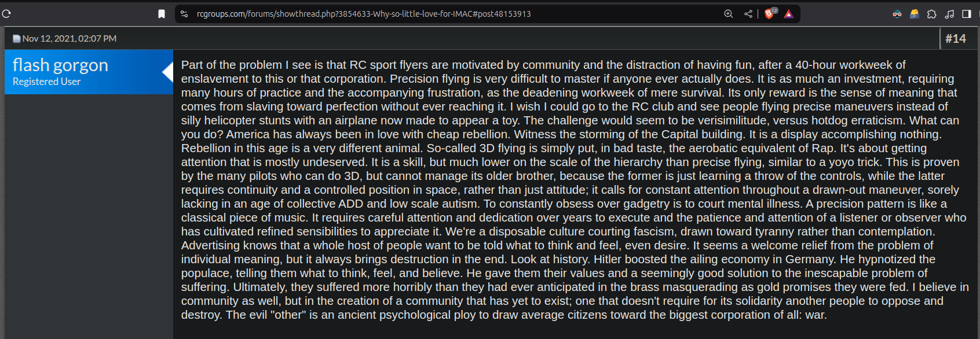Open Brave Shields lion icon
The image size is (980, 339).
click(770, 13)
